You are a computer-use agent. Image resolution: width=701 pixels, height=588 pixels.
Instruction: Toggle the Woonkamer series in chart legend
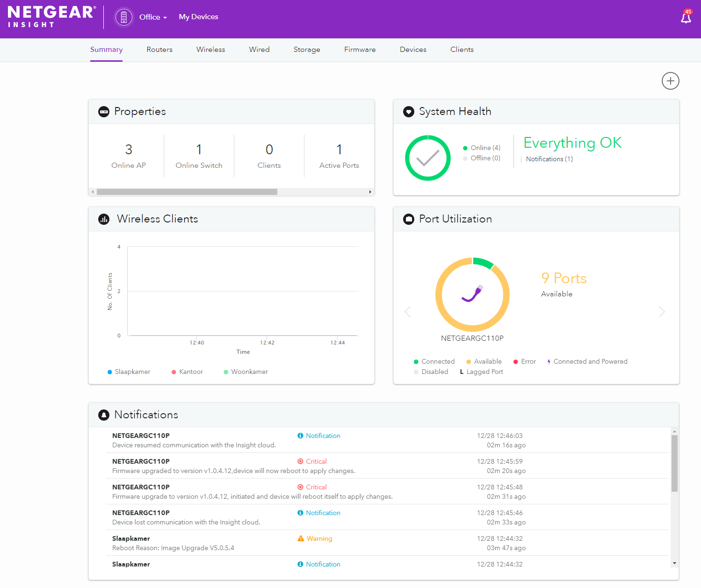[246, 372]
